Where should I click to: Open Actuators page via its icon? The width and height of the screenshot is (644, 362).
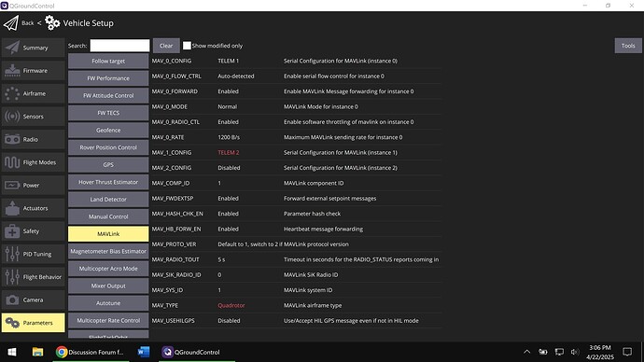pyautogui.click(x=12, y=208)
